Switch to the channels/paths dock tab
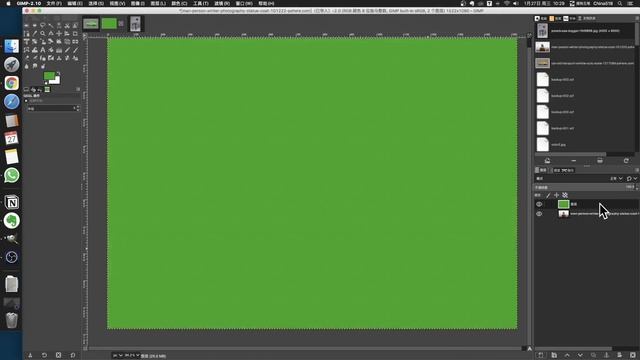The height and width of the screenshot is (360, 640). (563, 170)
